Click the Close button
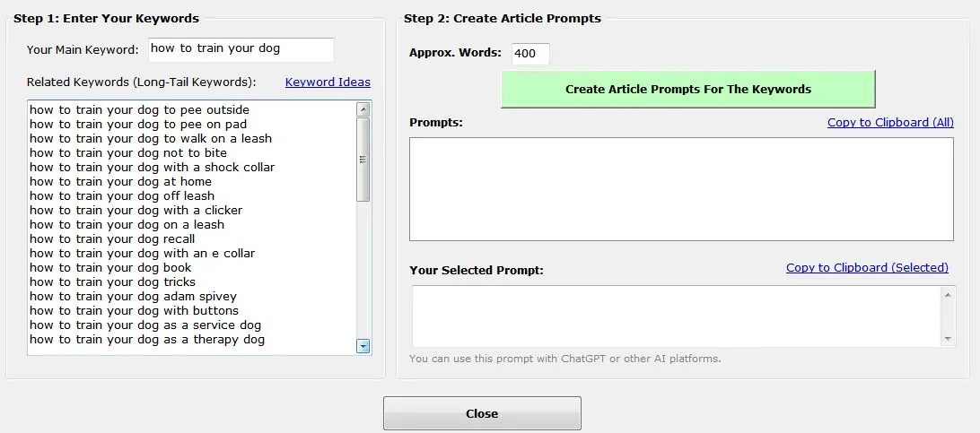980x433 pixels. point(482,413)
